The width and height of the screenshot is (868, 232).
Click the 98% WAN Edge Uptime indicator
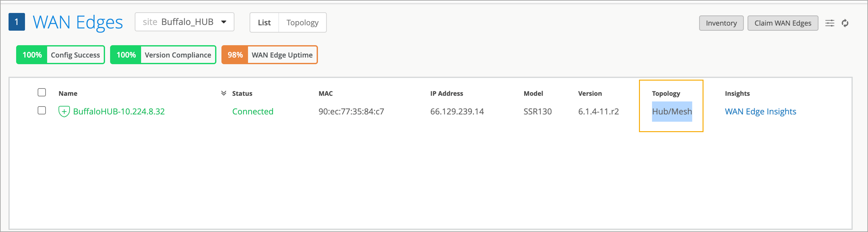269,55
